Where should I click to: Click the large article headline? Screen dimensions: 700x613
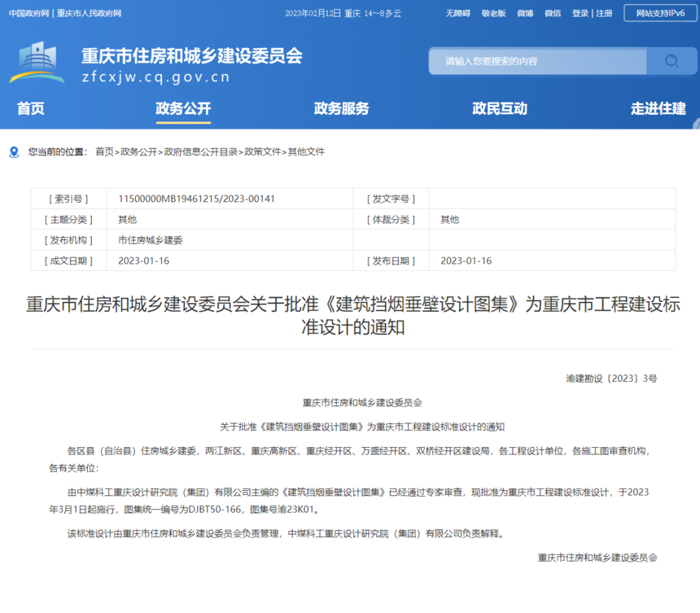click(x=353, y=316)
